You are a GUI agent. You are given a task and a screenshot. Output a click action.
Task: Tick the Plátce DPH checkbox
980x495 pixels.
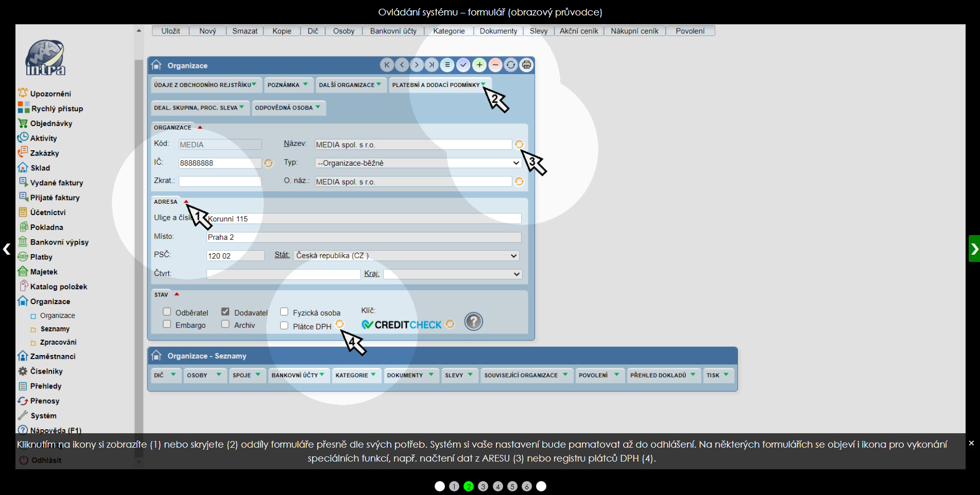pos(284,326)
